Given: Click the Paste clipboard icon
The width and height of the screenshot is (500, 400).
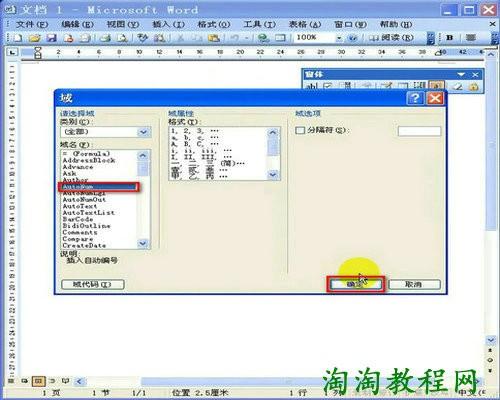Looking at the screenshot, I should (213, 38).
